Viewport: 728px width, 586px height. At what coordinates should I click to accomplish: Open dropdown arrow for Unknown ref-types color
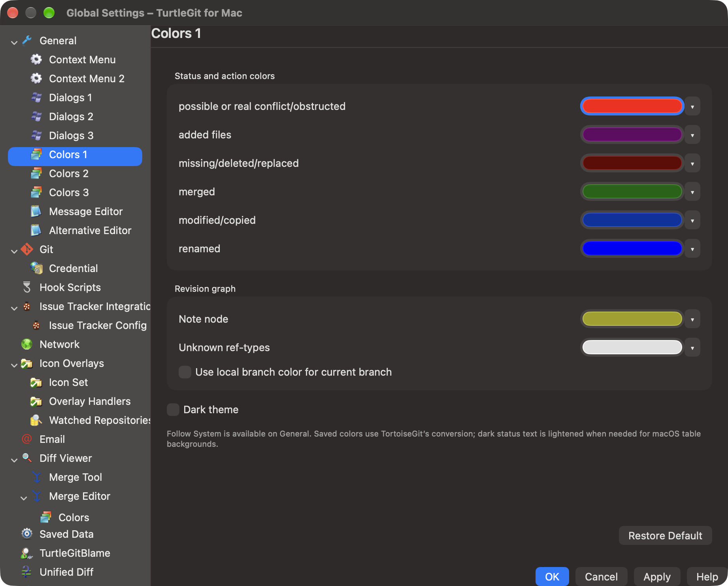[692, 348]
